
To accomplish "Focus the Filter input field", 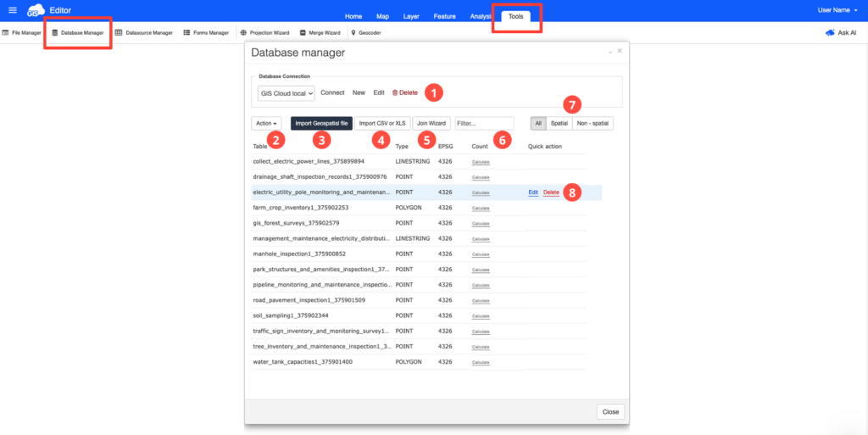I will (x=484, y=124).
